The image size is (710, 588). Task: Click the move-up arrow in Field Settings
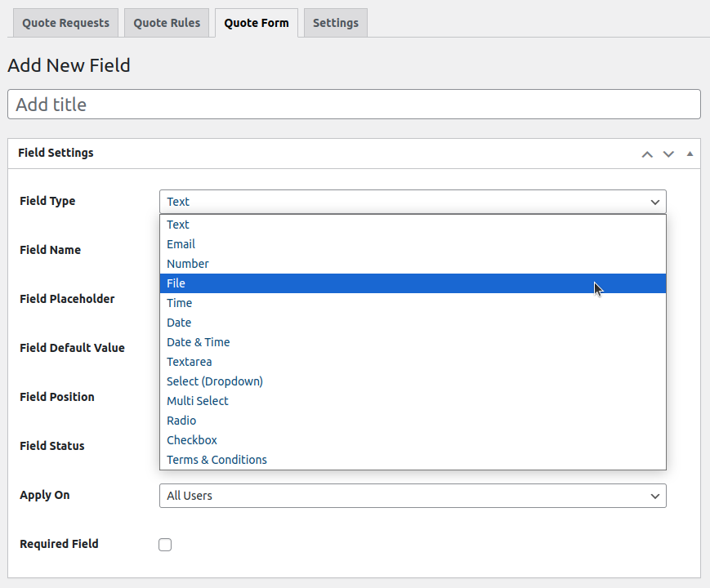(x=647, y=154)
